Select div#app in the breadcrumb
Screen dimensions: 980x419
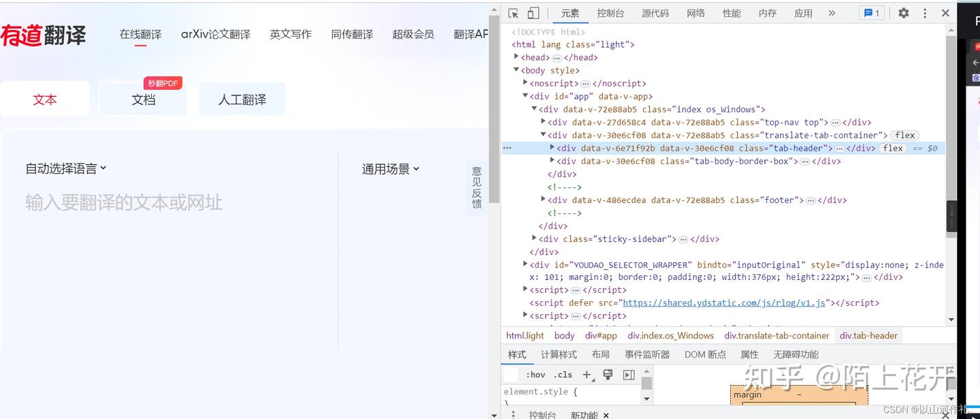(601, 335)
